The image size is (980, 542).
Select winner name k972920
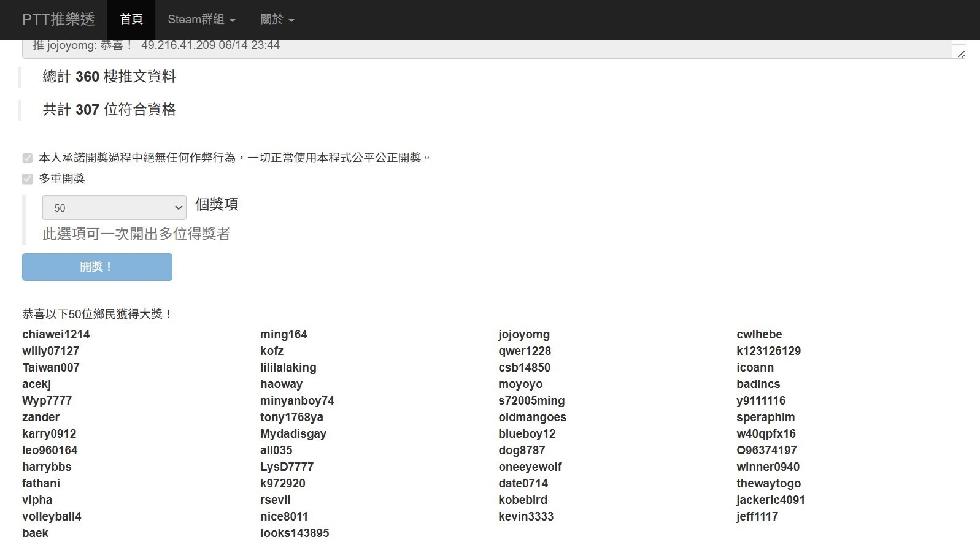(x=283, y=484)
